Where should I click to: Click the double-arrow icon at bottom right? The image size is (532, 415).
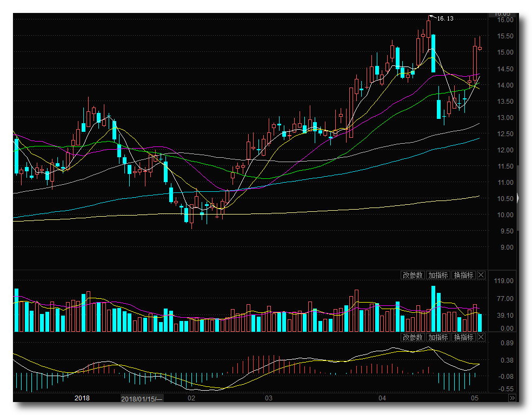pos(512,398)
